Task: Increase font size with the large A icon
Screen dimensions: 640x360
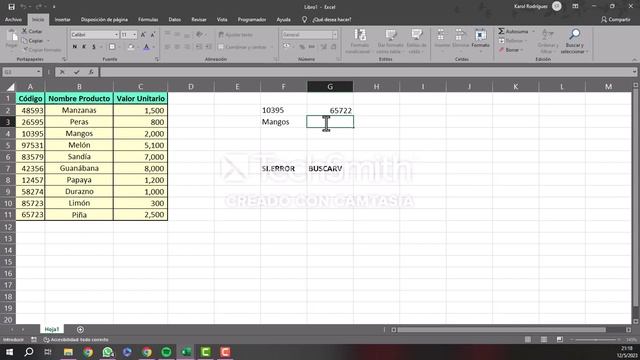Action: click(143, 35)
